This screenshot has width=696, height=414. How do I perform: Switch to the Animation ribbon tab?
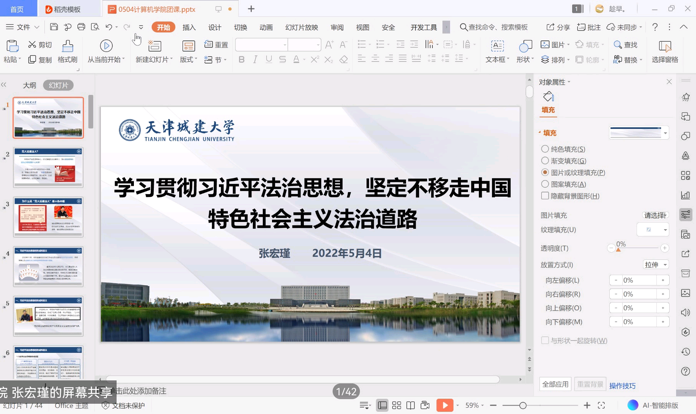click(266, 27)
